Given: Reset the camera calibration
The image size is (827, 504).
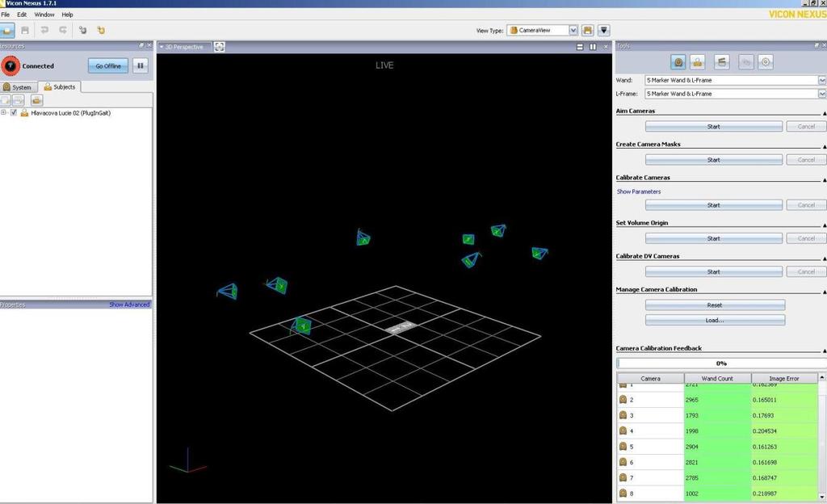Looking at the screenshot, I should coord(715,305).
